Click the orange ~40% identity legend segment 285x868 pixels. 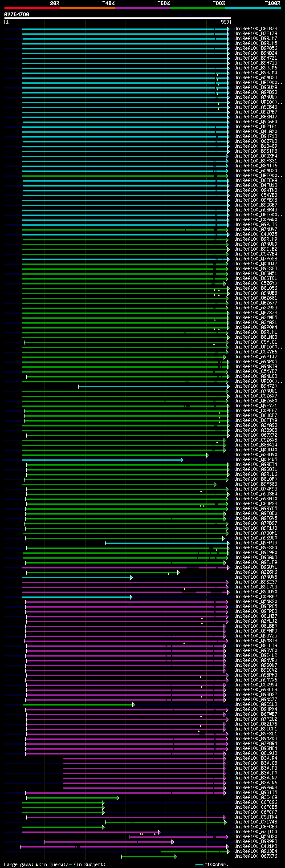click(x=87, y=8)
